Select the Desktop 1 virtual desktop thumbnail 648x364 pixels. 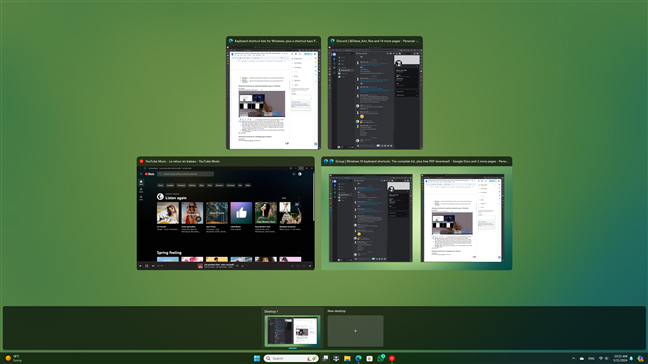pyautogui.click(x=293, y=331)
